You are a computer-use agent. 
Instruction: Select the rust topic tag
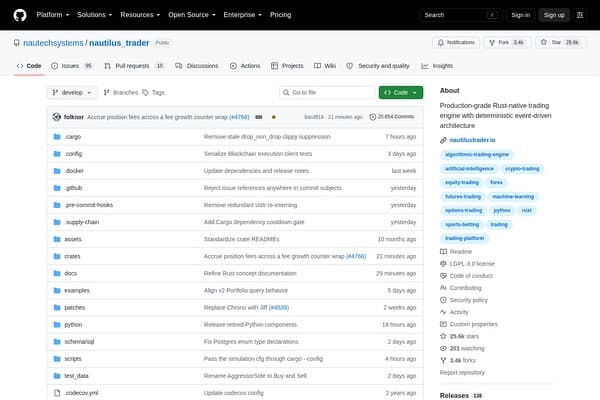527,211
